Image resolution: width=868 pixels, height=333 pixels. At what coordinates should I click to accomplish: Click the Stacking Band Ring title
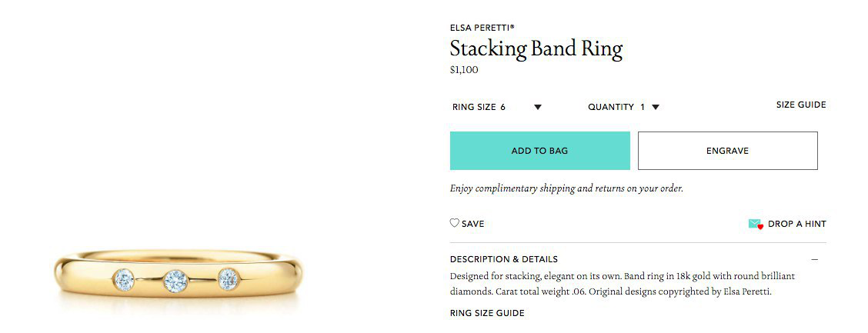[536, 48]
